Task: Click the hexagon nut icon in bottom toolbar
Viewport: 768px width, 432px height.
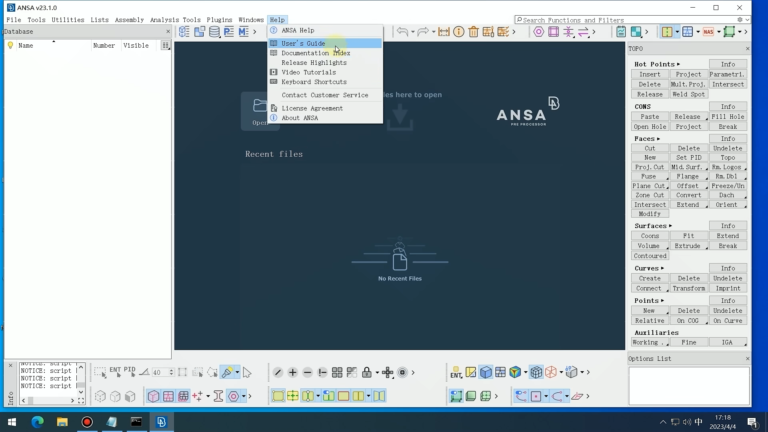Action: [x=234, y=396]
